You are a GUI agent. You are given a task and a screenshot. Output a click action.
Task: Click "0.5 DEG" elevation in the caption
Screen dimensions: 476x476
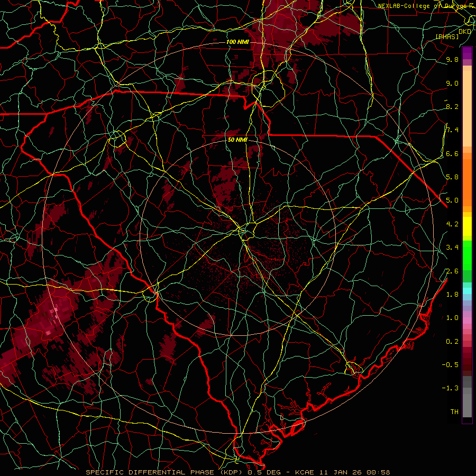(263, 472)
